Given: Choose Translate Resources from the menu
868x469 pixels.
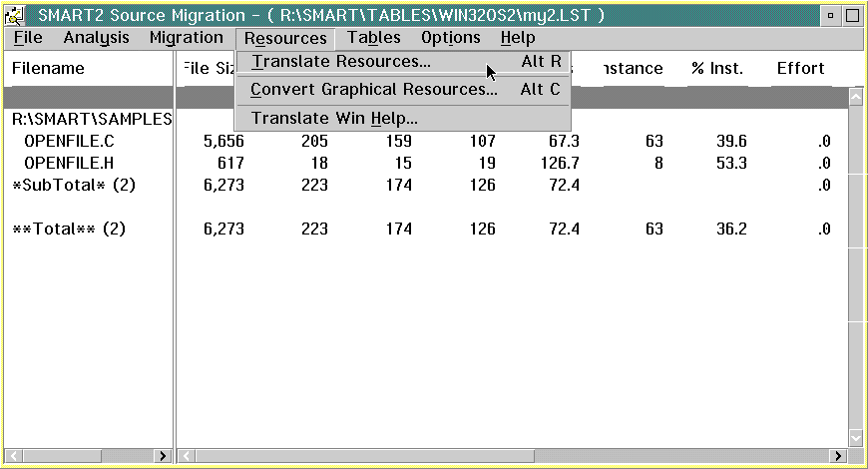Looking at the screenshot, I should pyautogui.click(x=340, y=62).
